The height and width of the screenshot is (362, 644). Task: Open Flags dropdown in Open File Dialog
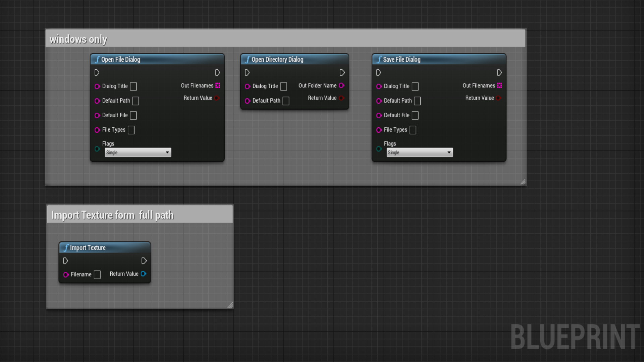138,153
